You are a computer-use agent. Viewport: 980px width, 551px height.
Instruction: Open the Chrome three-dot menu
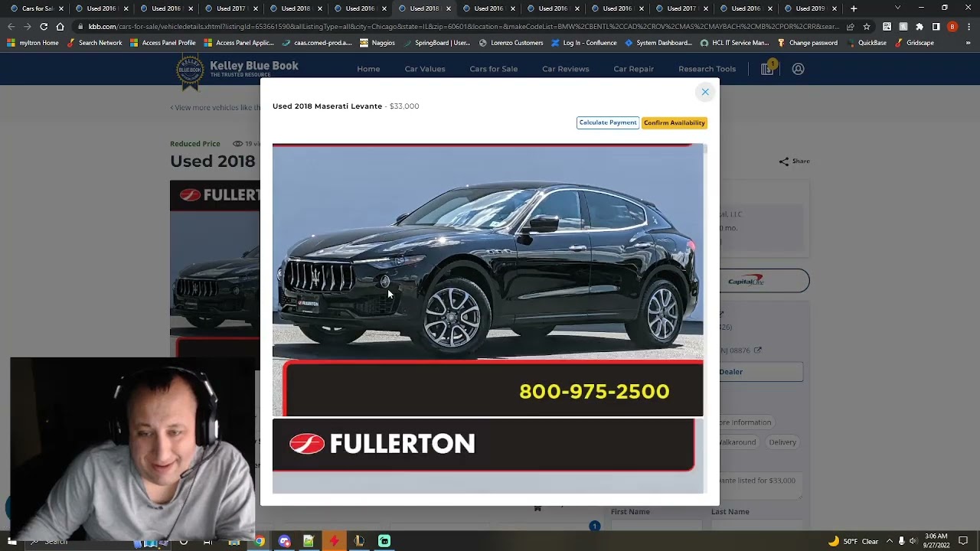click(x=969, y=26)
